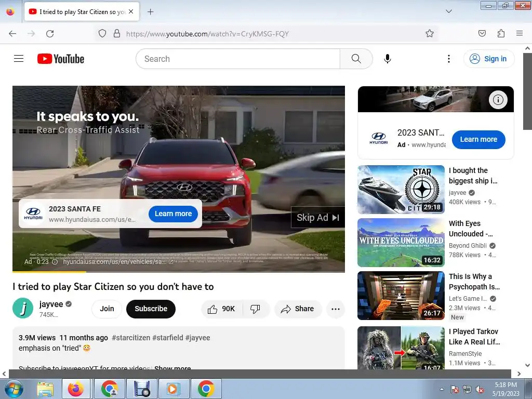The height and width of the screenshot is (399, 532).
Task: Open ad info icon beside Ad 0:23
Action: pos(55,262)
